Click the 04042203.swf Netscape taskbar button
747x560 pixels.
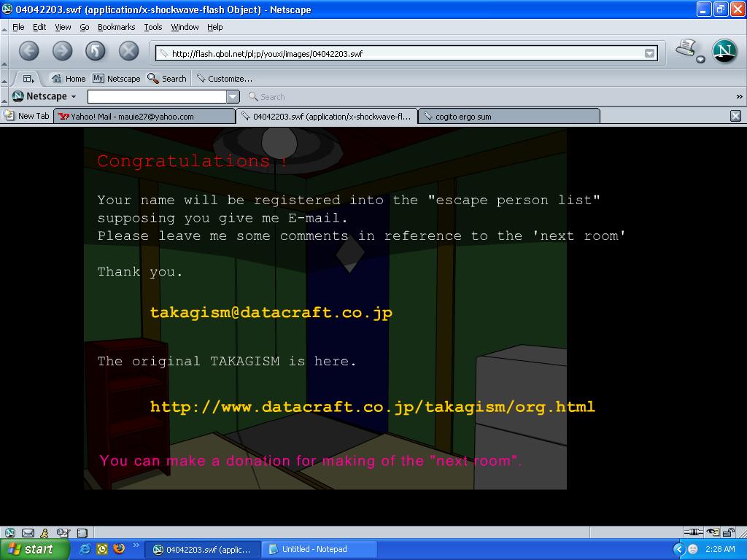point(202,550)
